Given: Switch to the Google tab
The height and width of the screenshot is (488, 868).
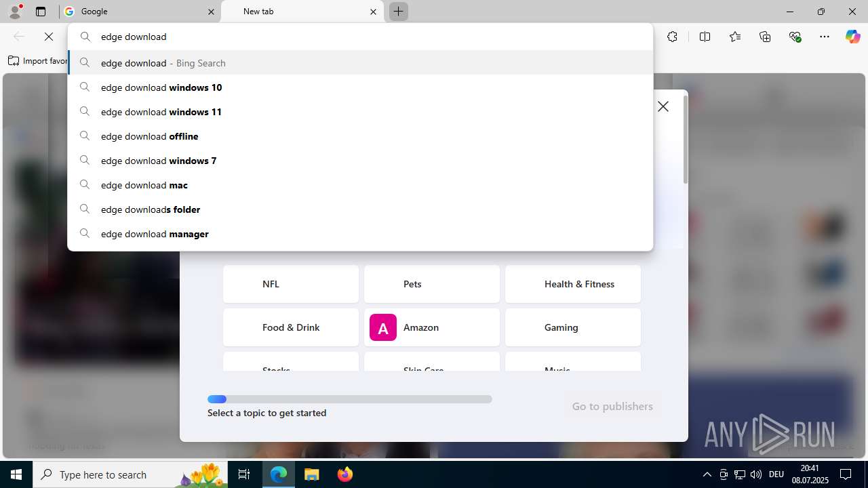Looking at the screenshot, I should 140,12.
